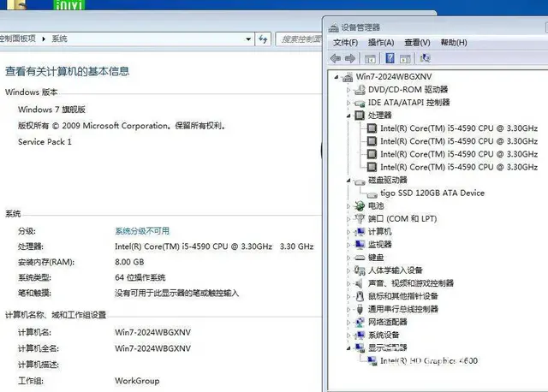
Task: Click the action pane toolbar icon
Action: coord(405,59)
